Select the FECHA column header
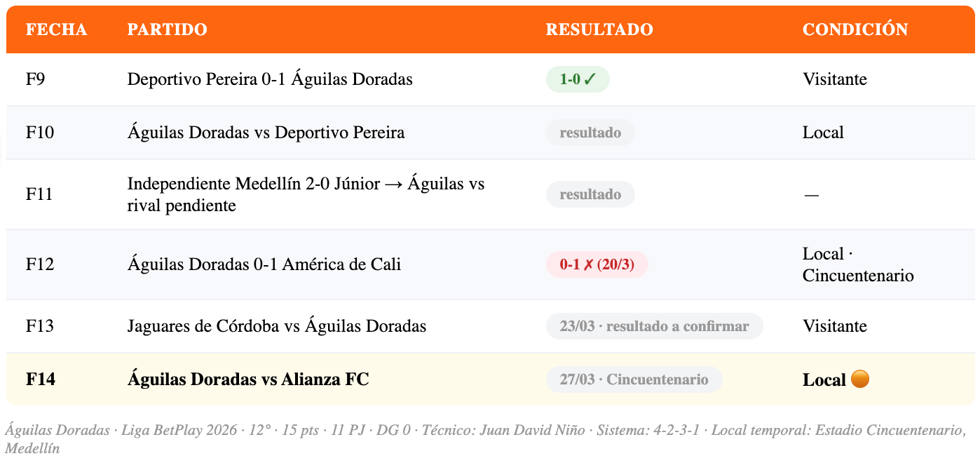 pyautogui.click(x=57, y=29)
